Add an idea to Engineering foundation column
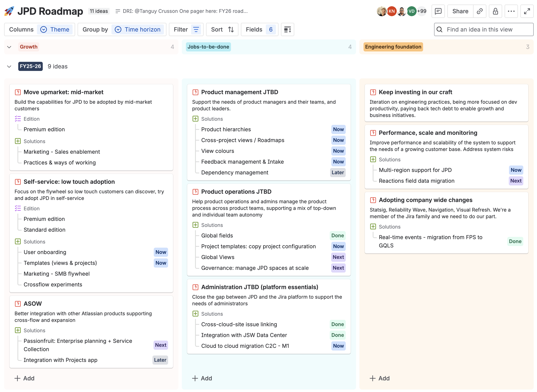This screenshot has height=392, width=537. point(380,378)
